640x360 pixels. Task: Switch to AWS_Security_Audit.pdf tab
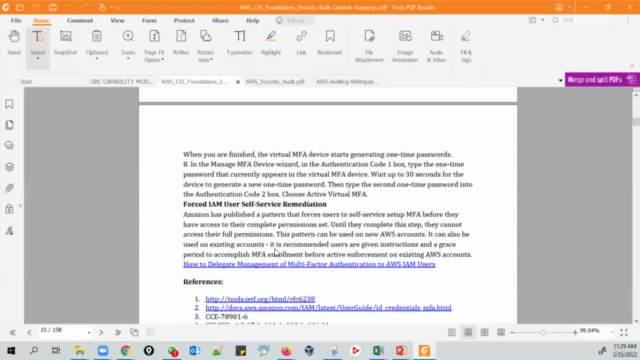pyautogui.click(x=275, y=82)
